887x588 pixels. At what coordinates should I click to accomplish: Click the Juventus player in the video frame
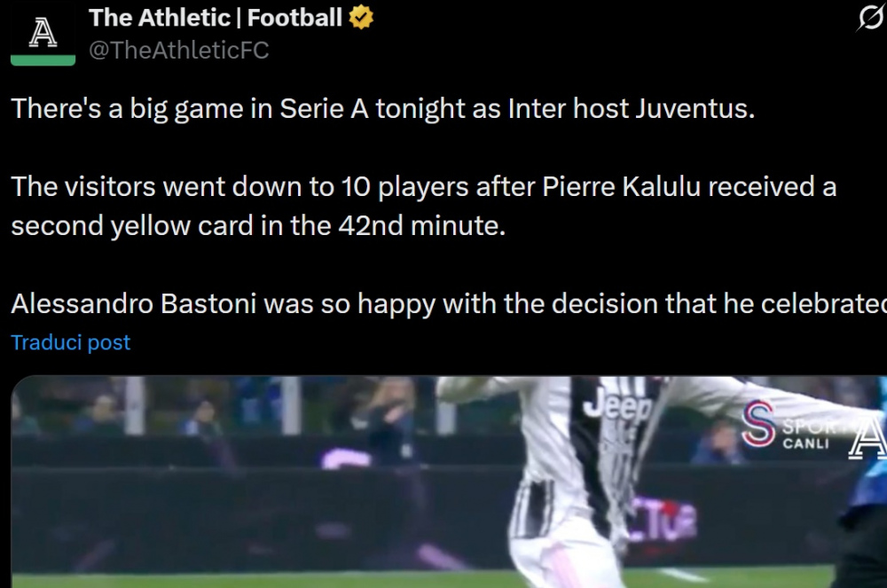(x=585, y=479)
